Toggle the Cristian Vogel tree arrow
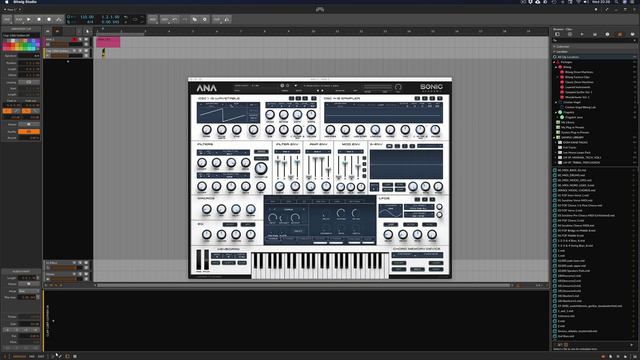Image resolution: width=640 pixels, height=360 pixels. (556, 102)
